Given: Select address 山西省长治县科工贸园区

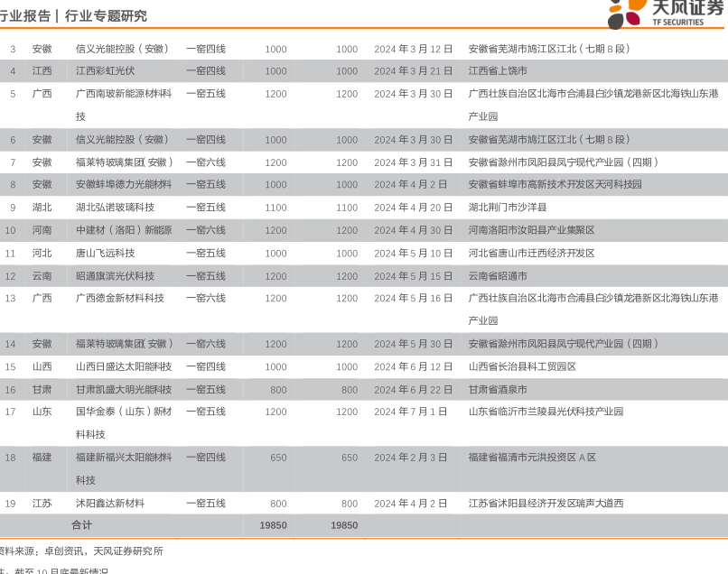Looking at the screenshot, I should pos(522,366).
